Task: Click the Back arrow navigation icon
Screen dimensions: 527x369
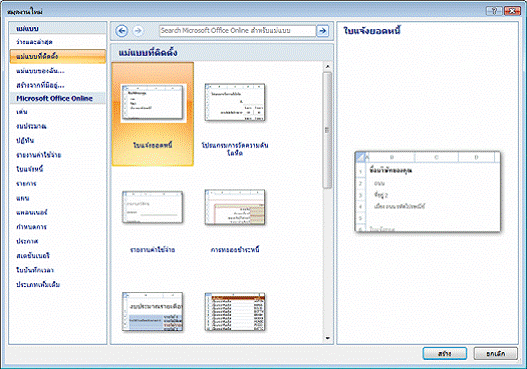Action: [x=122, y=31]
